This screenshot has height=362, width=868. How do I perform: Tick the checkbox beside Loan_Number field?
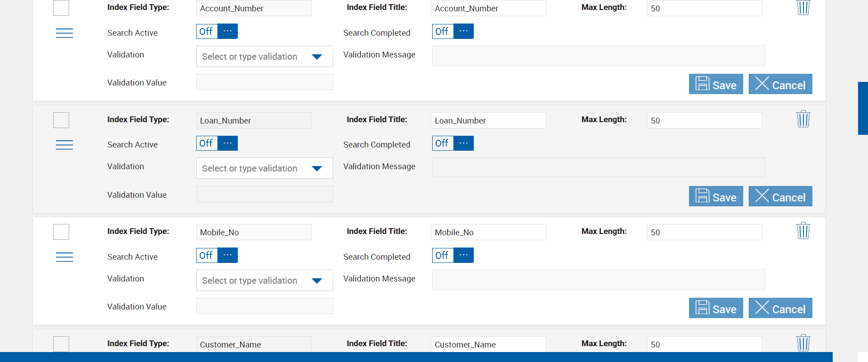[x=61, y=120]
